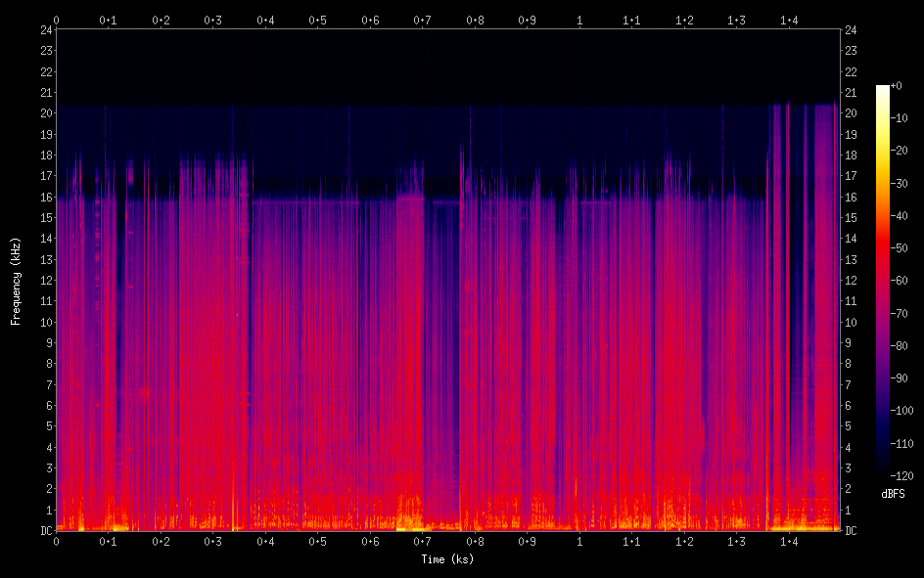Click the dBFS label below the color scale
This screenshot has width=924, height=578.
892,494
